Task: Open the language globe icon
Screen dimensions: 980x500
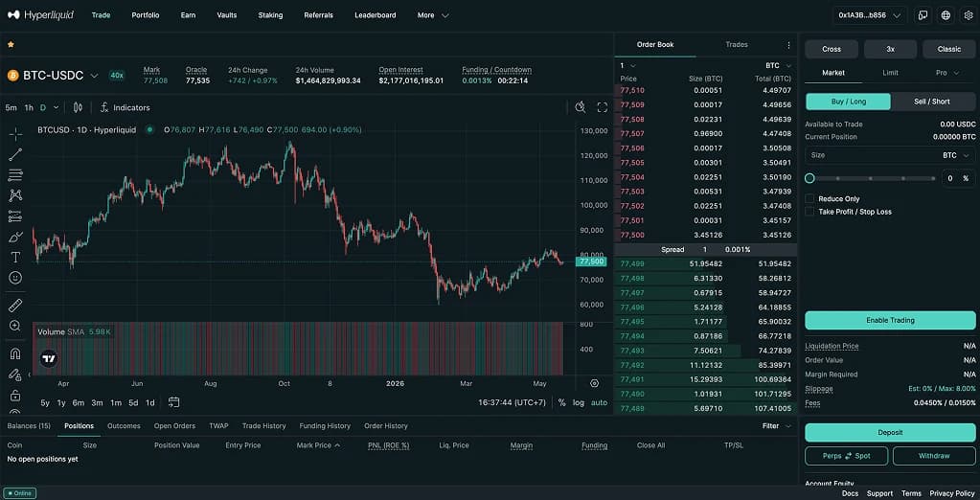Action: point(946,15)
